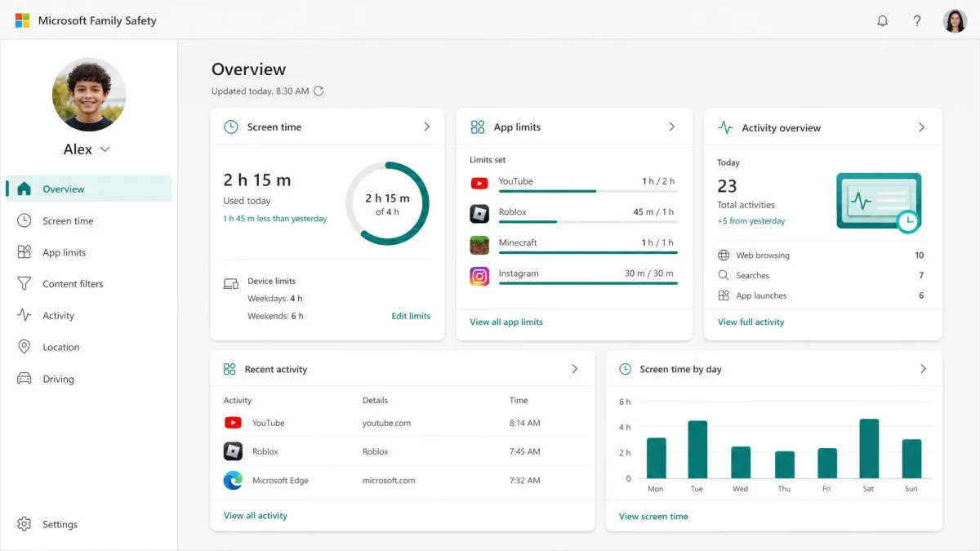Click the Tue bar in the chart
Image resolution: width=980 pixels, height=551 pixels.
pyautogui.click(x=697, y=450)
